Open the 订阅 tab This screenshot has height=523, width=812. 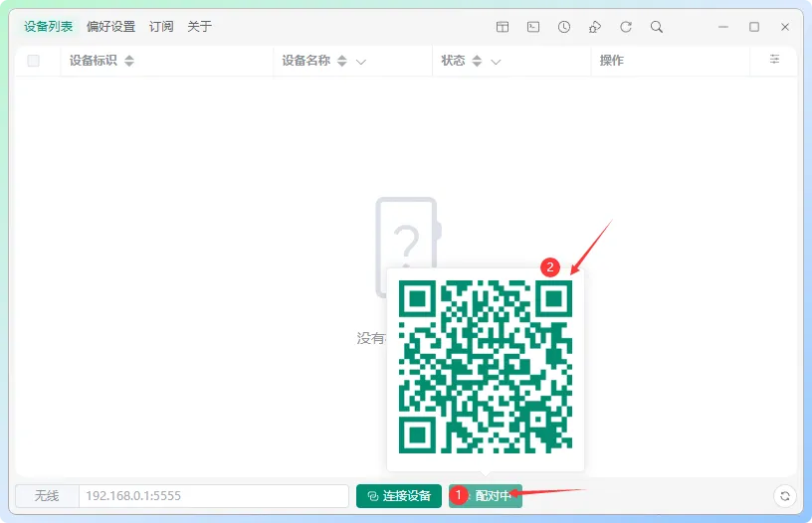click(x=161, y=27)
